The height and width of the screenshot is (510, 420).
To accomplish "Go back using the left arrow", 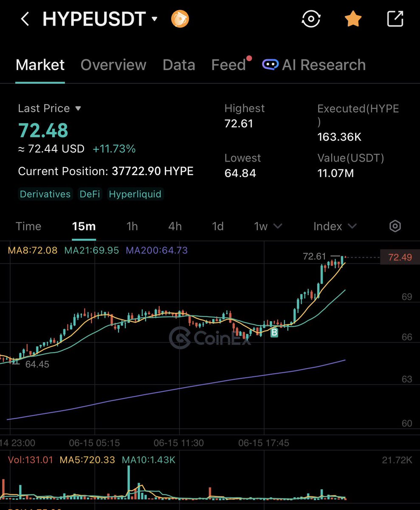I will (x=25, y=19).
